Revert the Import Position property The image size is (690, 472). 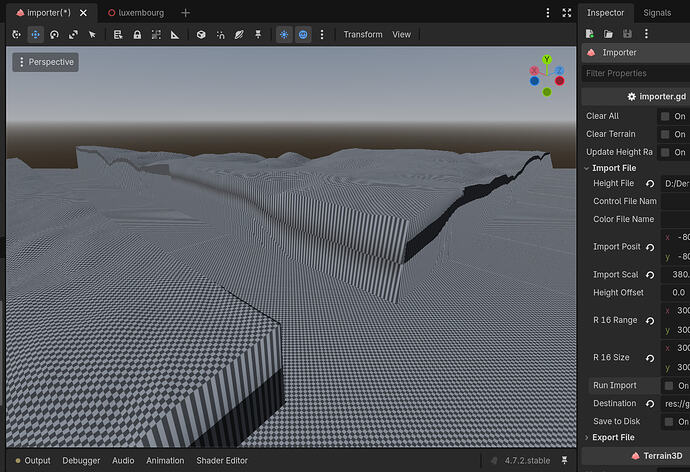pyautogui.click(x=650, y=247)
